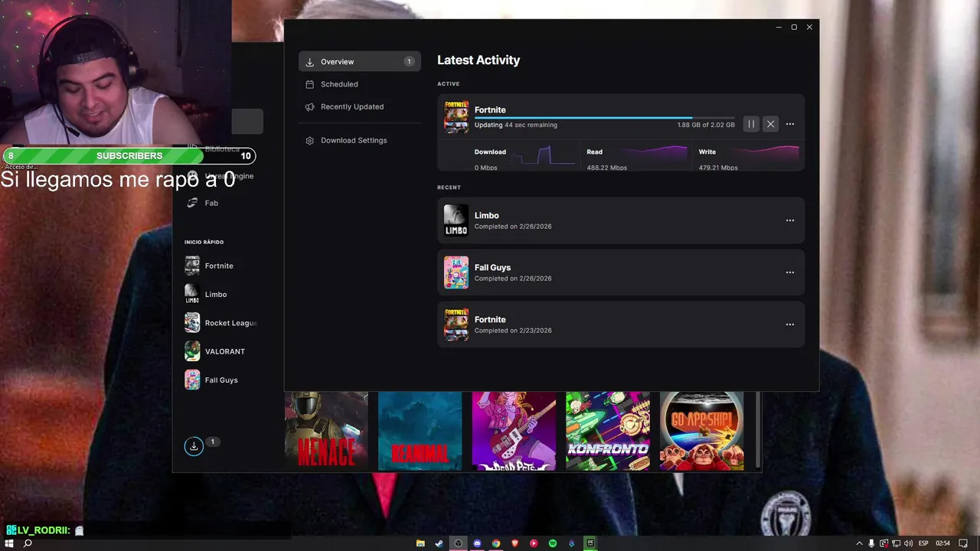Open Discord from the taskbar

pos(477,543)
